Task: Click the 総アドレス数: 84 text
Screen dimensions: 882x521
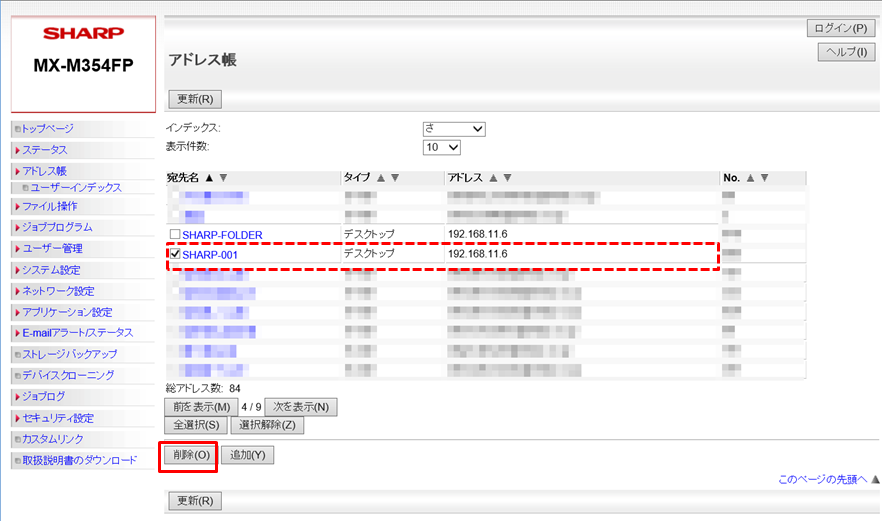Action: [203, 388]
